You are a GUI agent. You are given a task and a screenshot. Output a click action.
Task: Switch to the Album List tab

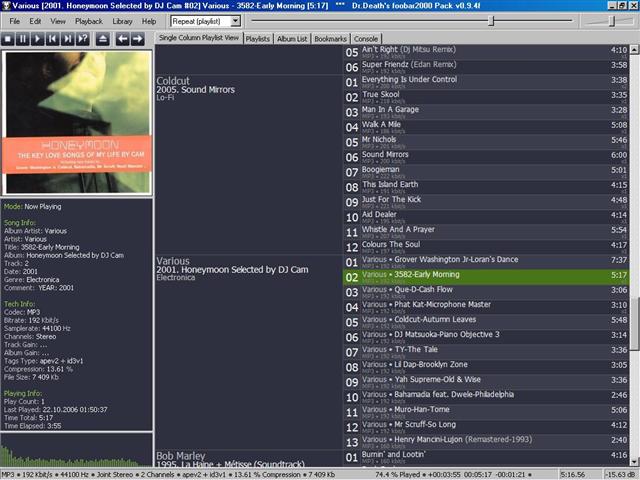pyautogui.click(x=292, y=39)
